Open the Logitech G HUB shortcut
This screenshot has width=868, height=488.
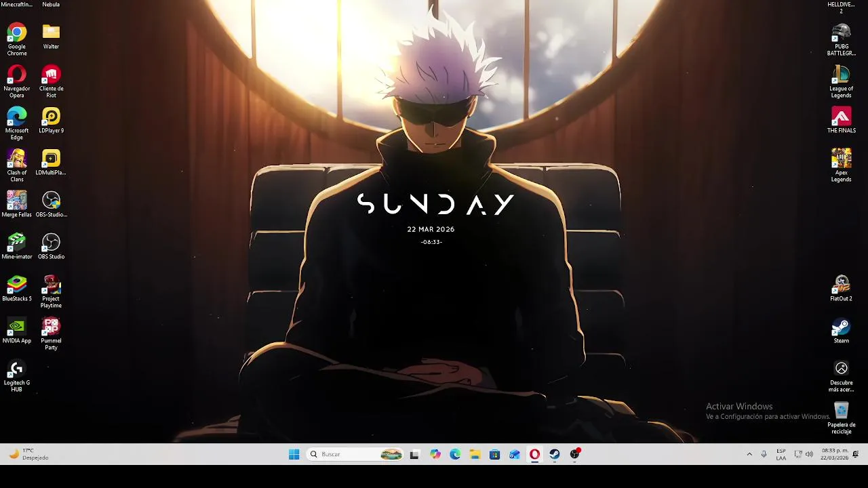click(17, 375)
